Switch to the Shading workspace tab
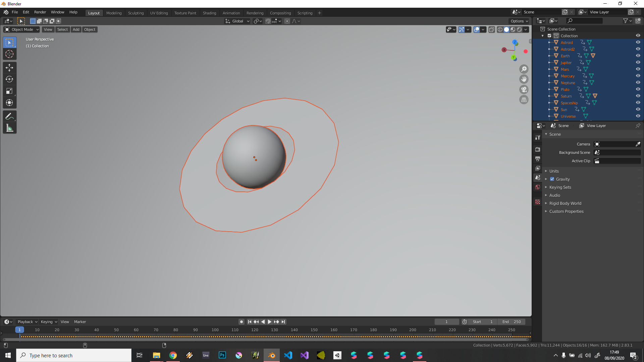The image size is (644, 362). 209,13
